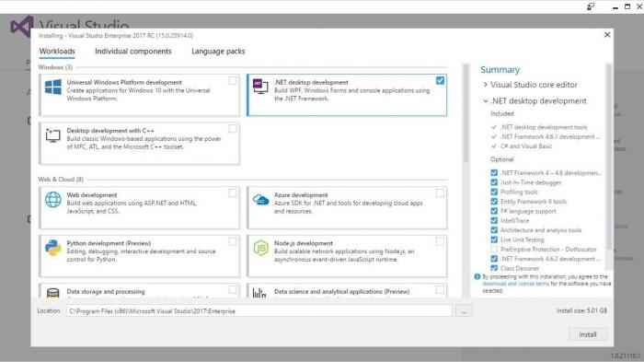Click the 'Install size: 5.01 GB' text

pyautogui.click(x=581, y=310)
